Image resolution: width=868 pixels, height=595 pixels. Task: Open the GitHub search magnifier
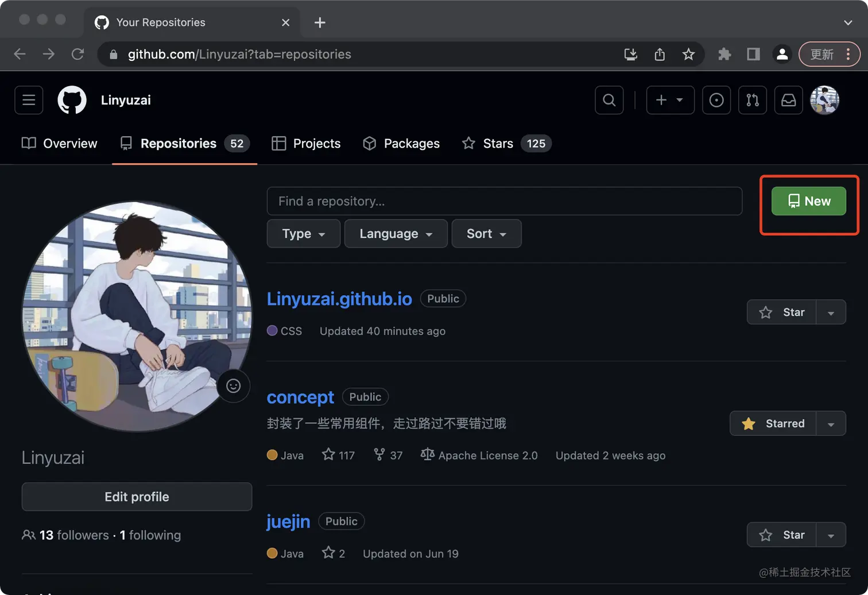click(609, 100)
